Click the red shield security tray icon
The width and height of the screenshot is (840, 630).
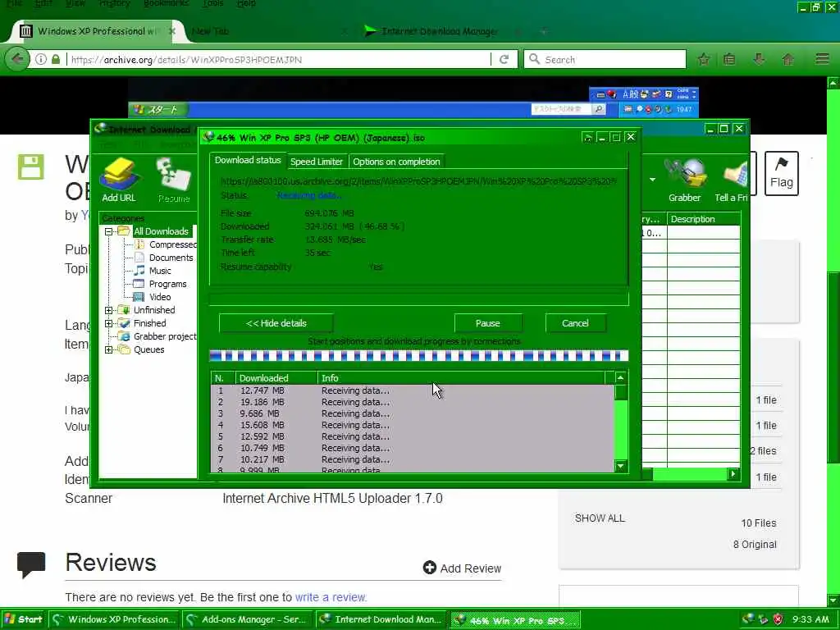pos(778,619)
